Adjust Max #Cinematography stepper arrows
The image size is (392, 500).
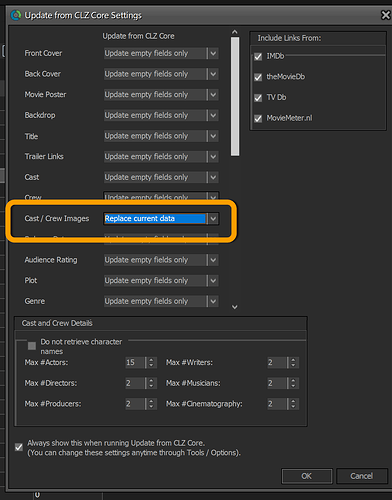[293, 404]
